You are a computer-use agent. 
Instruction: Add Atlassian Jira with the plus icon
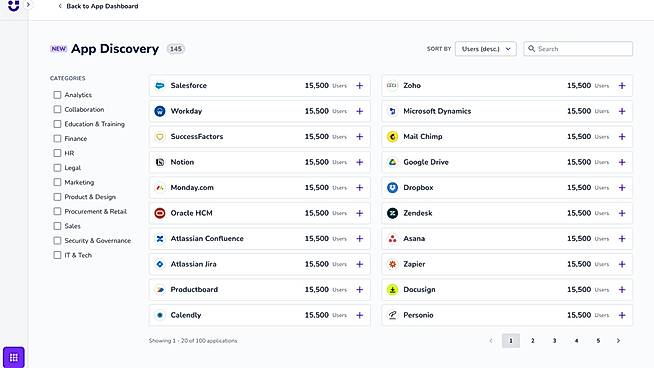pos(360,264)
